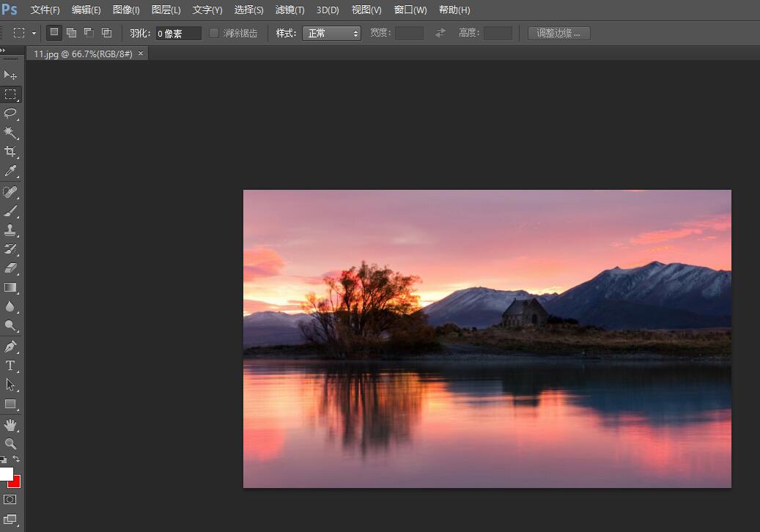Open the 3D(D) menu

coord(328,10)
